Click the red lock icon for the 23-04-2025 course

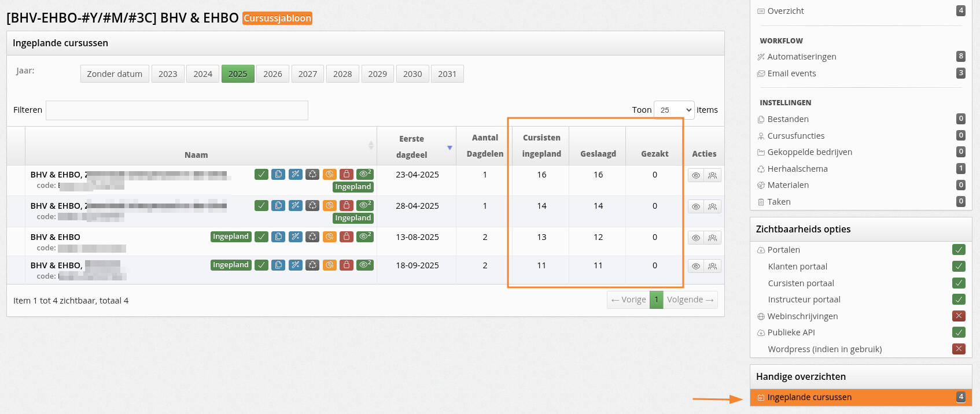[347, 174]
